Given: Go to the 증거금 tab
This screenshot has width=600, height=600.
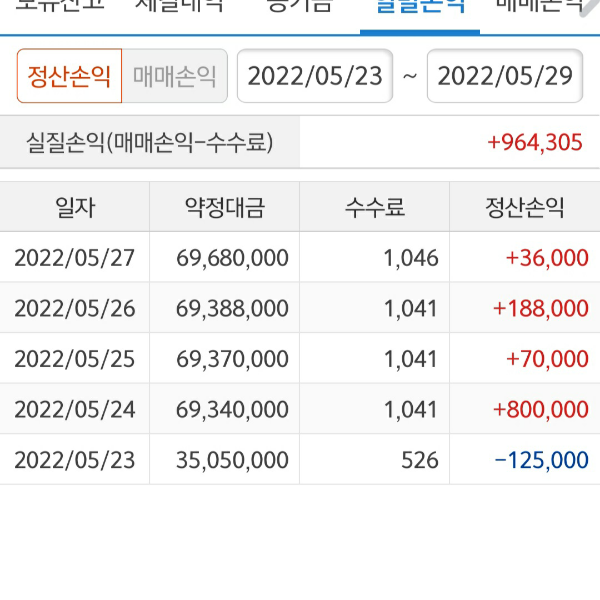Looking at the screenshot, I should pyautogui.click(x=299, y=6).
